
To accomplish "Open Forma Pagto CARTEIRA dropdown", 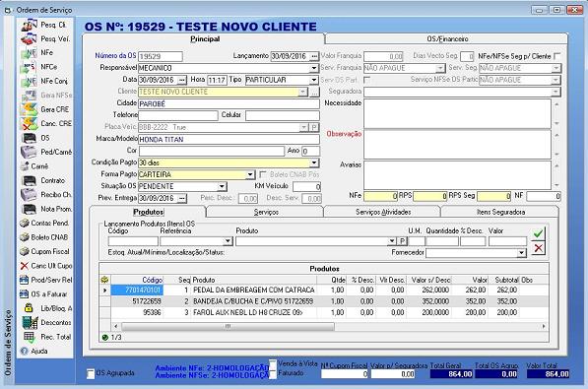I will click(250, 175).
